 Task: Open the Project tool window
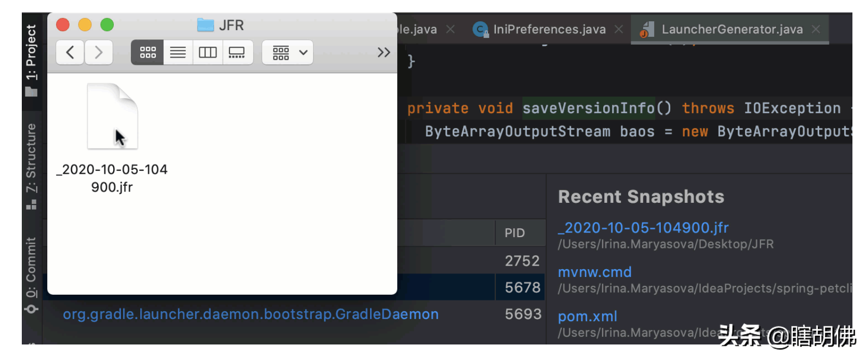click(31, 60)
